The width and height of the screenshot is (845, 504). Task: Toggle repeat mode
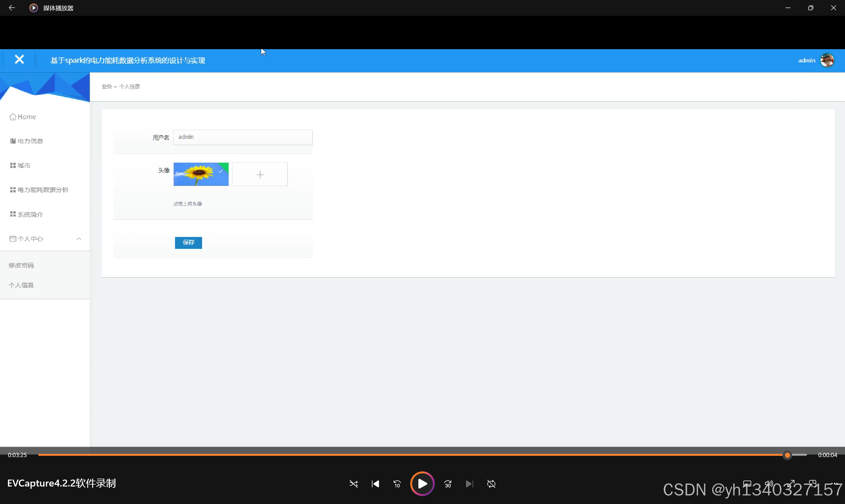tap(491, 484)
